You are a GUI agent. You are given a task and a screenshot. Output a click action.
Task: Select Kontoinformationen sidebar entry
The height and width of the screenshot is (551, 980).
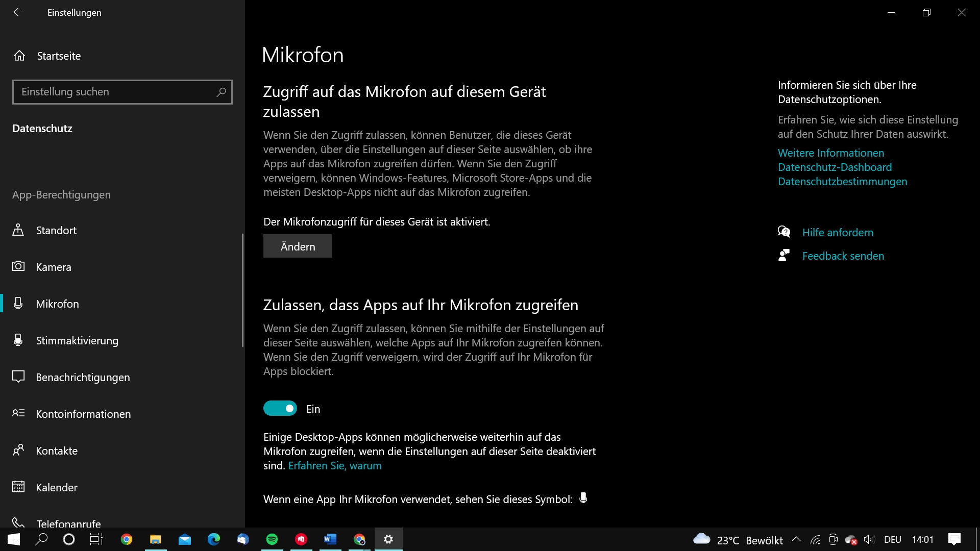[x=83, y=414]
